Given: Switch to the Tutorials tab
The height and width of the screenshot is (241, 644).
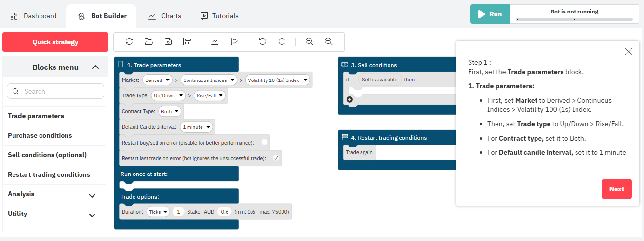Looking at the screenshot, I should pos(219,16).
